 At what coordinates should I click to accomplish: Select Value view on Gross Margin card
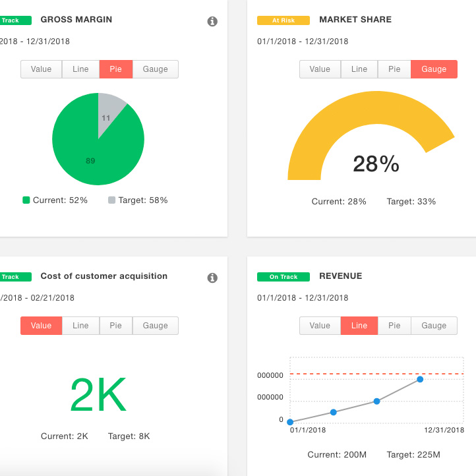[x=42, y=69]
